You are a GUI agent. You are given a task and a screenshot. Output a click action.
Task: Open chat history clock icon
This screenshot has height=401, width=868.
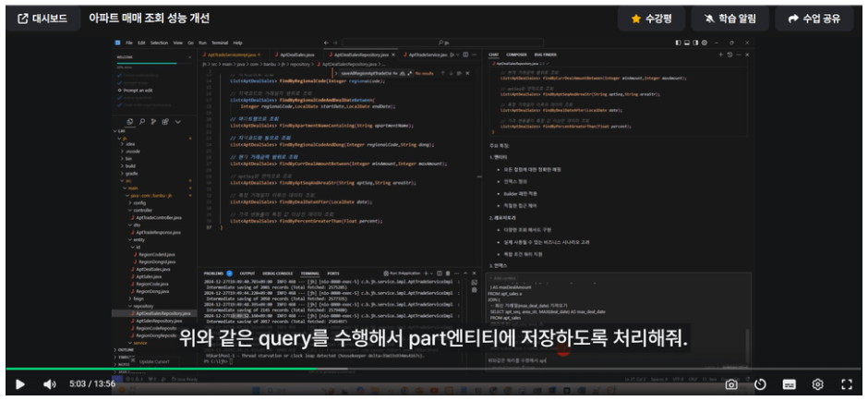pyautogui.click(x=729, y=55)
